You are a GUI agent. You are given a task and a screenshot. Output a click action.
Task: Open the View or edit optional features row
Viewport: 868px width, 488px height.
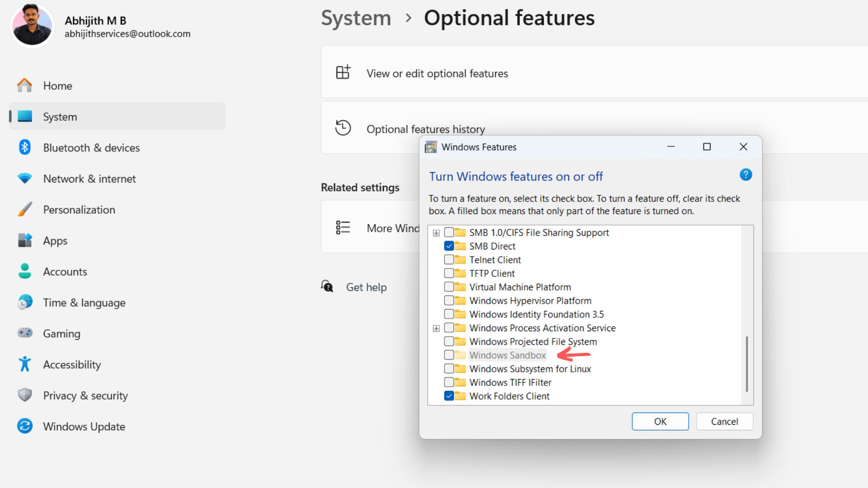tap(437, 73)
